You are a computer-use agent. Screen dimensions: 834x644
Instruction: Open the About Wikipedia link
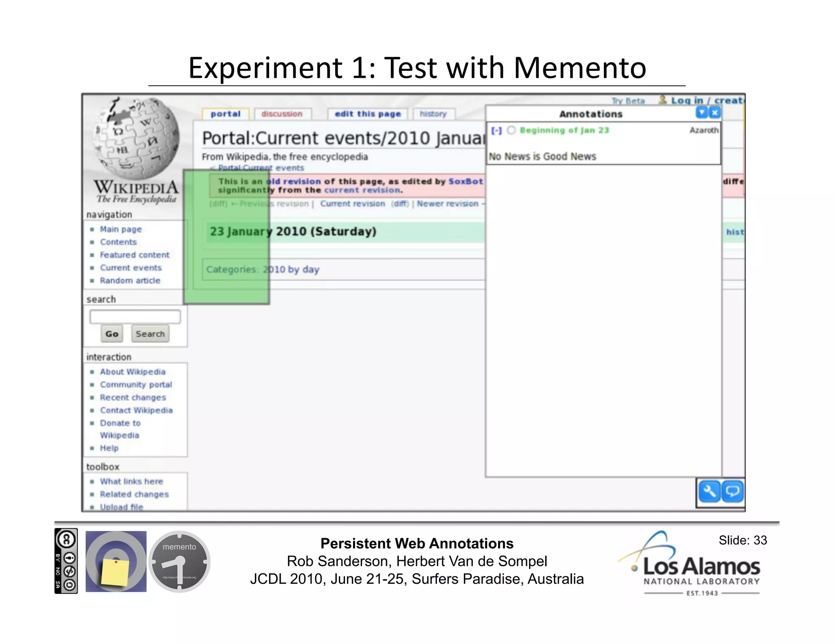(x=133, y=372)
